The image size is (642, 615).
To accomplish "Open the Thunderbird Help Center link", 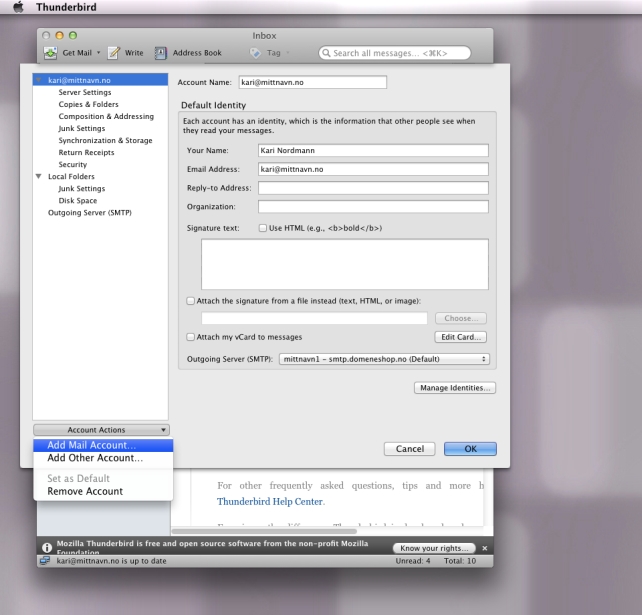I will pos(270,502).
